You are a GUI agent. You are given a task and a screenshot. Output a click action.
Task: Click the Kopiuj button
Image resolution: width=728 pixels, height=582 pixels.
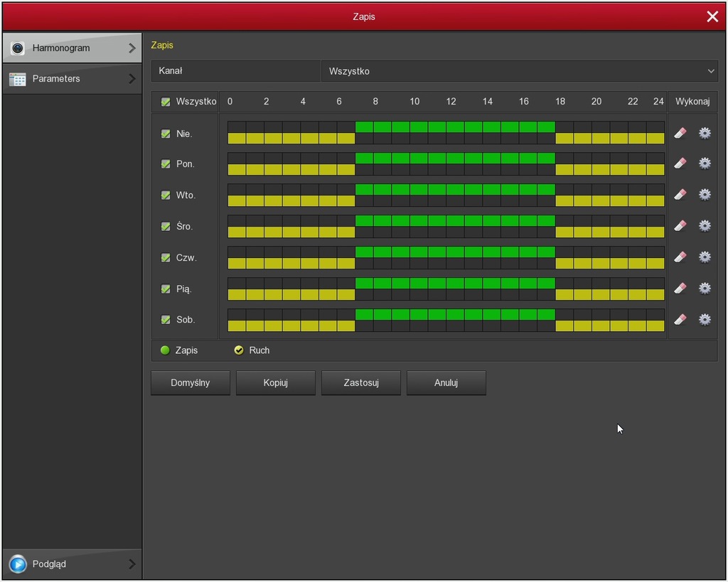tap(275, 383)
